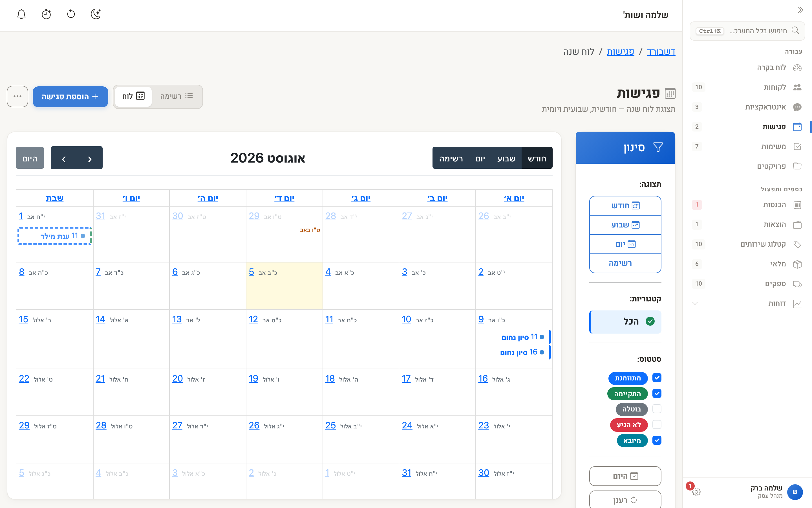Check the בוטלה status checkbox
The width and height of the screenshot is (812, 508).
(x=657, y=409)
